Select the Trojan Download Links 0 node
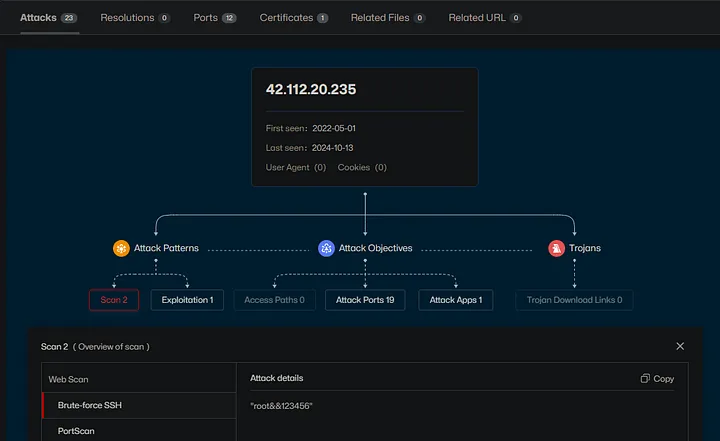The height and width of the screenshot is (441, 720). click(574, 300)
